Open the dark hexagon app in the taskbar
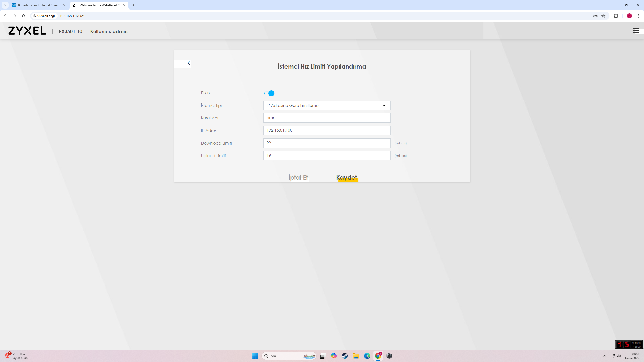 [x=389, y=356]
